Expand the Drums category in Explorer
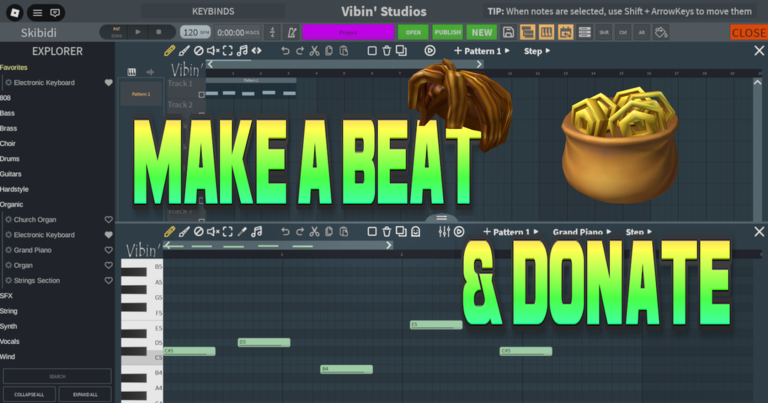 coord(10,159)
